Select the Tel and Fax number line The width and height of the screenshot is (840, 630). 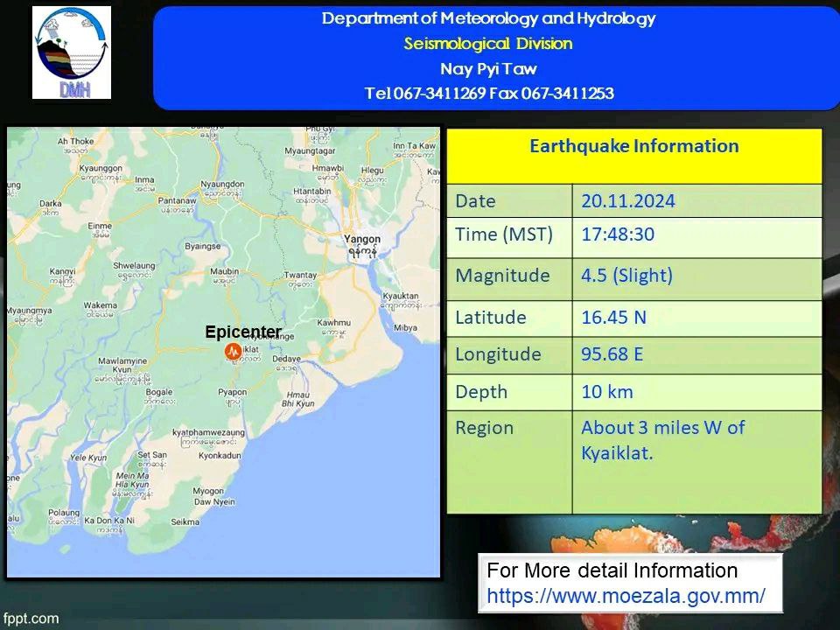point(488,94)
